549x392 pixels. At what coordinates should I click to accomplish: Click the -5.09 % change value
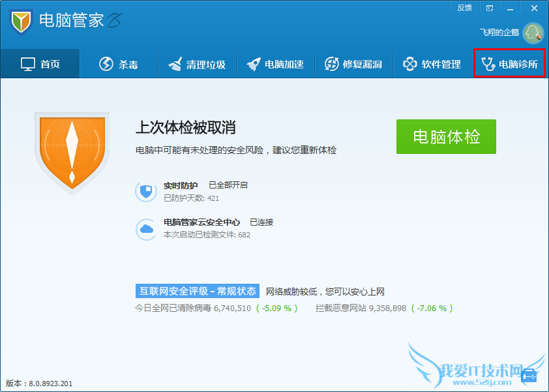click(277, 309)
